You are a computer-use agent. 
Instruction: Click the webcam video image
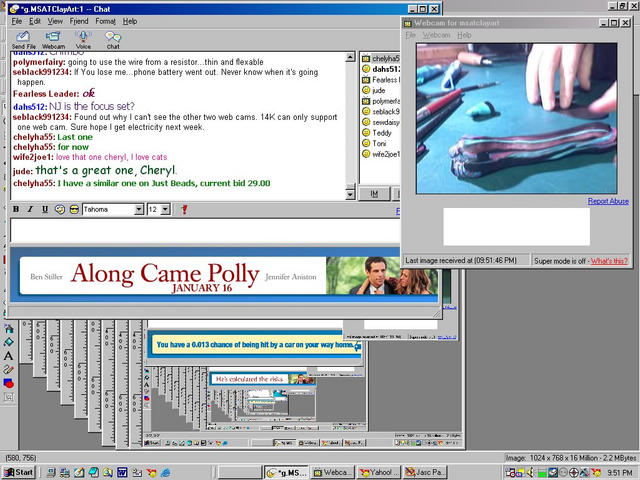click(x=516, y=118)
